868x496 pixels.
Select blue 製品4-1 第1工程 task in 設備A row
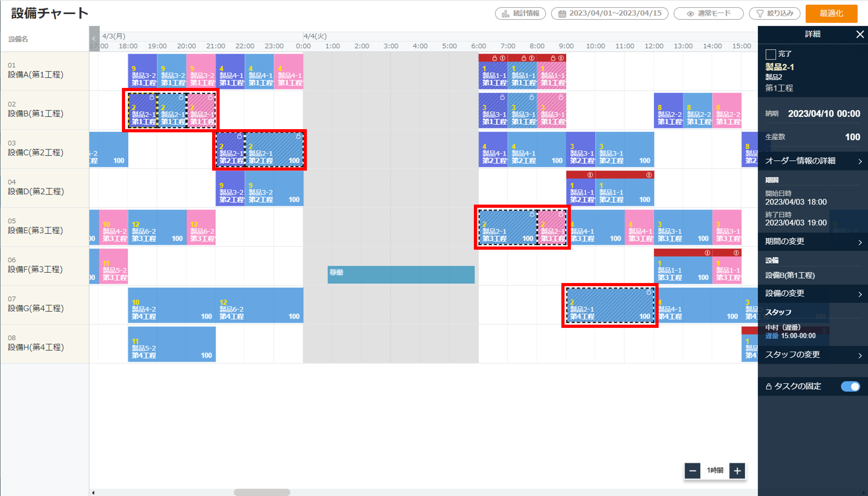pyautogui.click(x=259, y=71)
